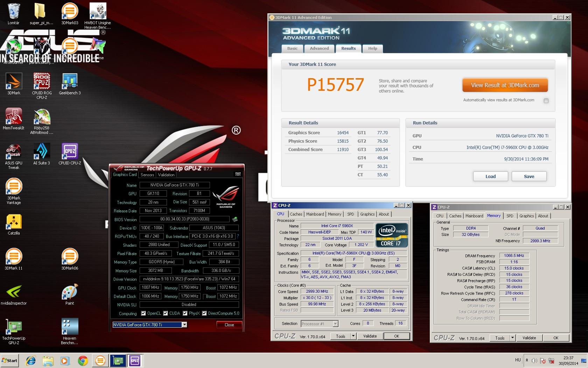Enable automatically view results at 3DMark.com
588x368 pixels.
pos(546,101)
